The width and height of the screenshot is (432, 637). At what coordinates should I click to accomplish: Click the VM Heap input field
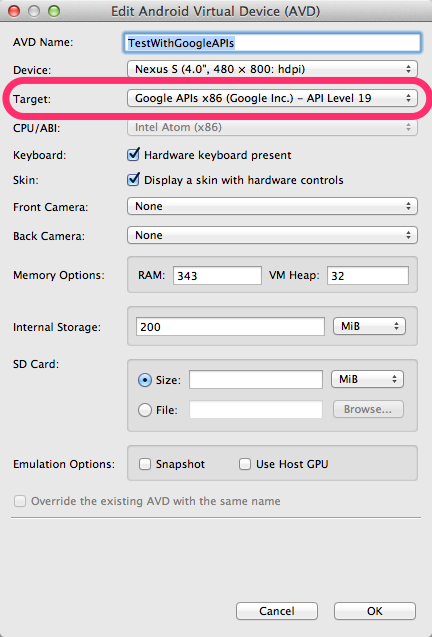click(367, 275)
